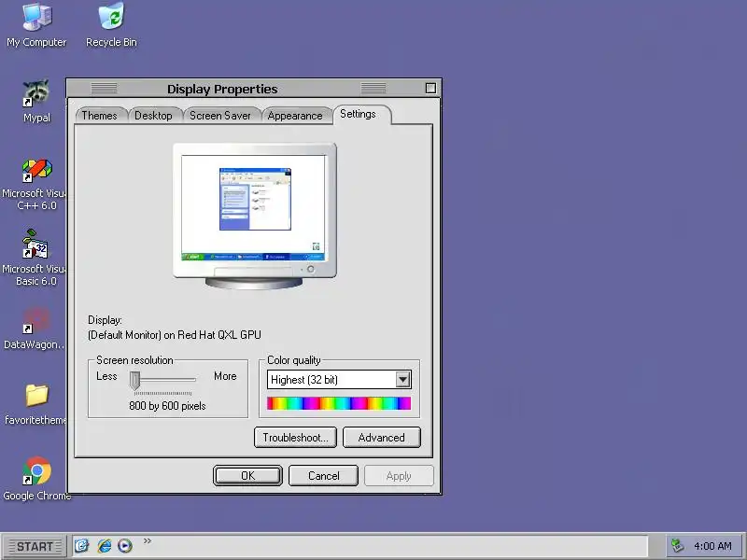Open Advanced display settings
The image size is (747, 560).
tap(382, 437)
